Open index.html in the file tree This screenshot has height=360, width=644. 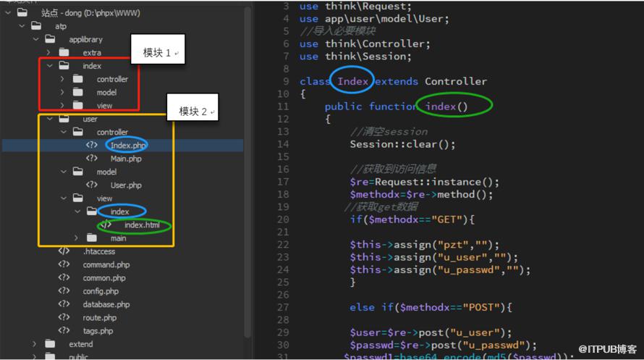click(142, 225)
